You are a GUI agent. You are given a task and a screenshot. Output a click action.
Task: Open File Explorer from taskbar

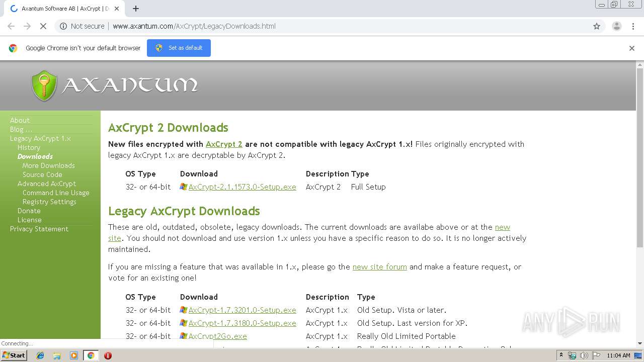click(57, 355)
